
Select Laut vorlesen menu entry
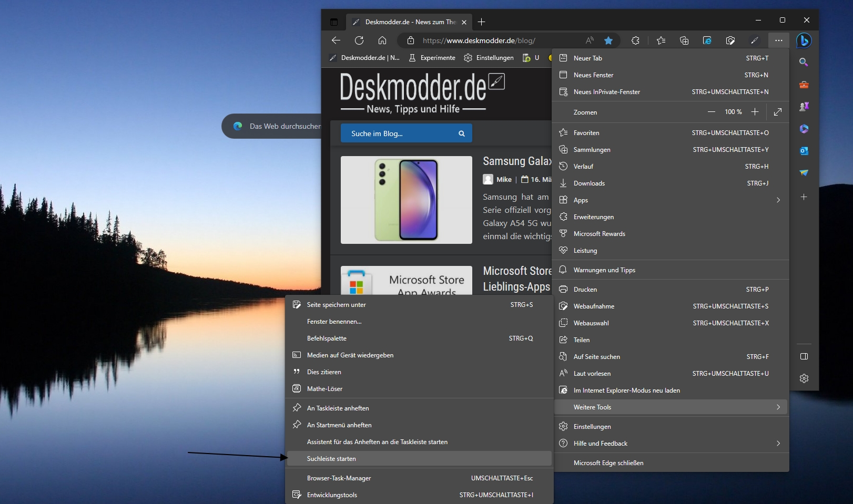671,374
